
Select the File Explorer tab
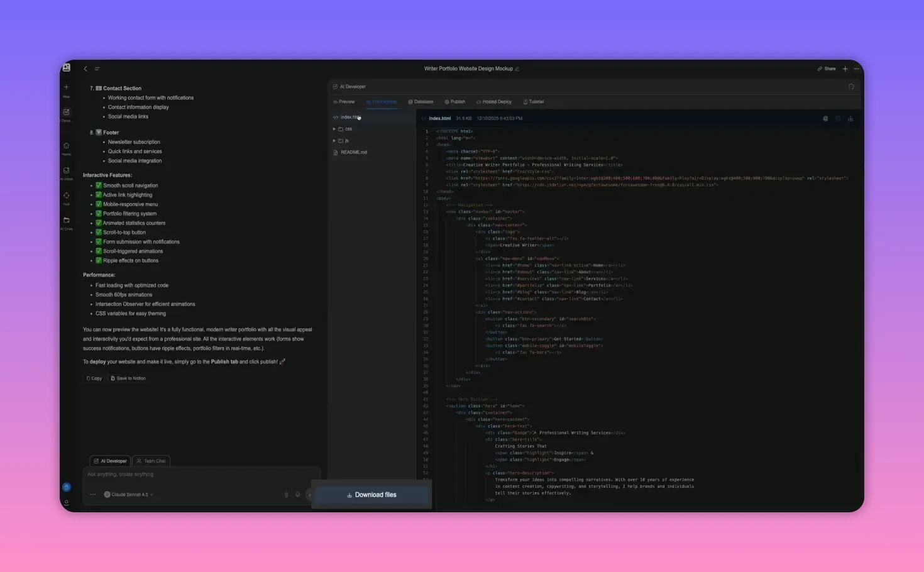(x=382, y=102)
